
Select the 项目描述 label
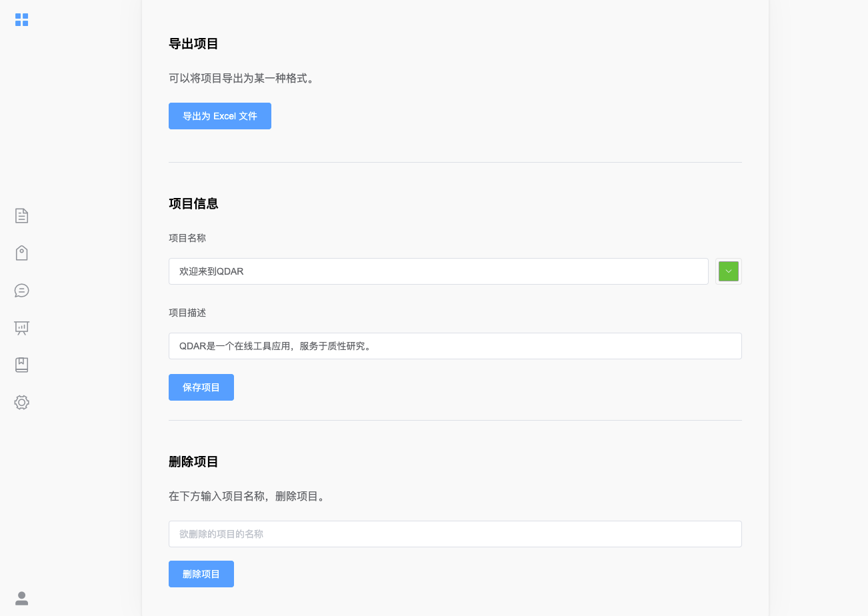click(187, 313)
